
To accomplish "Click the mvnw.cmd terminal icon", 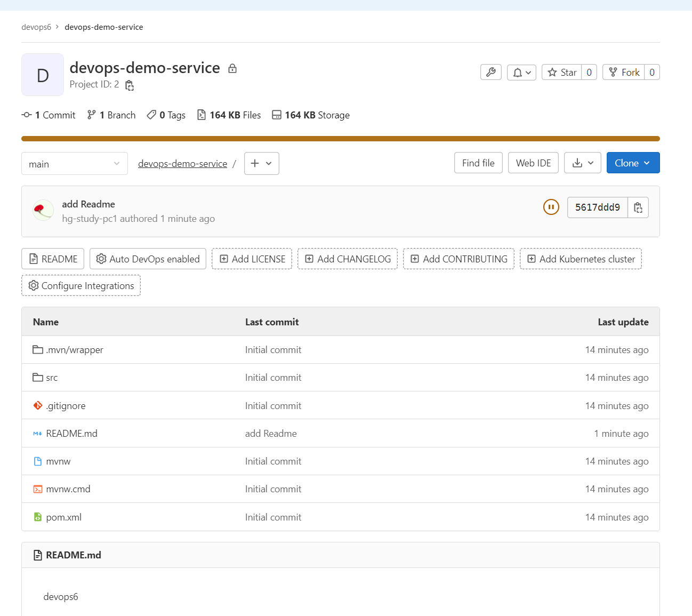I will coord(38,489).
